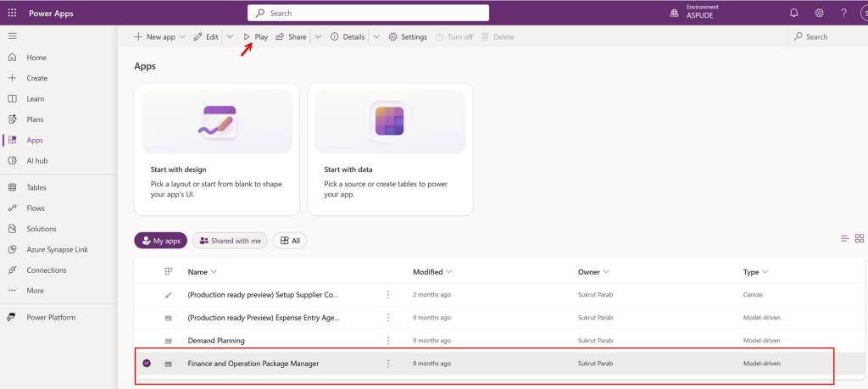The image size is (868, 389).
Task: Select the Shared with me filter
Action: point(230,241)
